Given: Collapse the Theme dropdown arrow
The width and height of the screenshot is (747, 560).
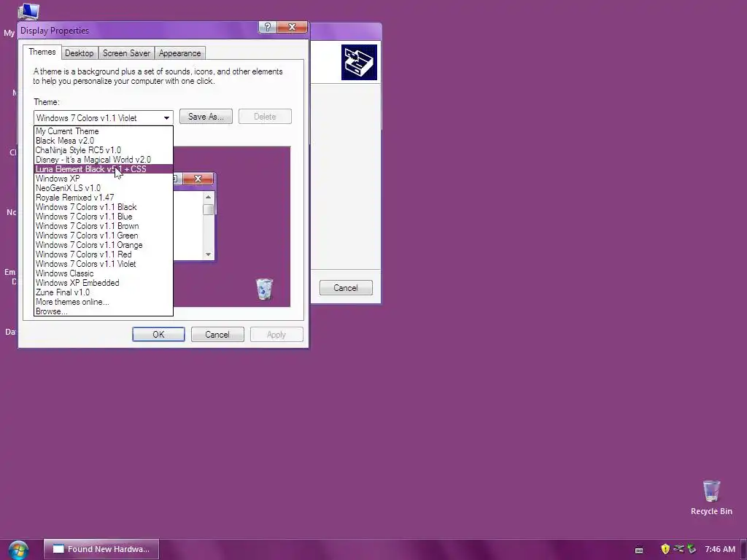Looking at the screenshot, I should (166, 117).
